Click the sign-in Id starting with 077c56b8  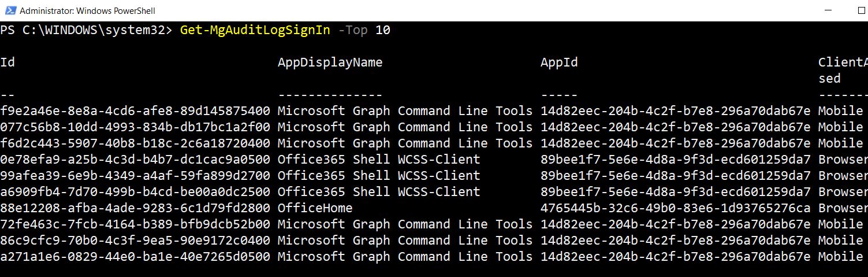tap(135, 127)
